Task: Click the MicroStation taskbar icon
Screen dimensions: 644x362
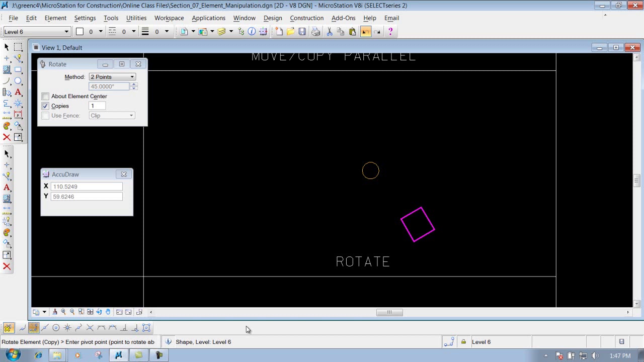Action: click(119, 355)
